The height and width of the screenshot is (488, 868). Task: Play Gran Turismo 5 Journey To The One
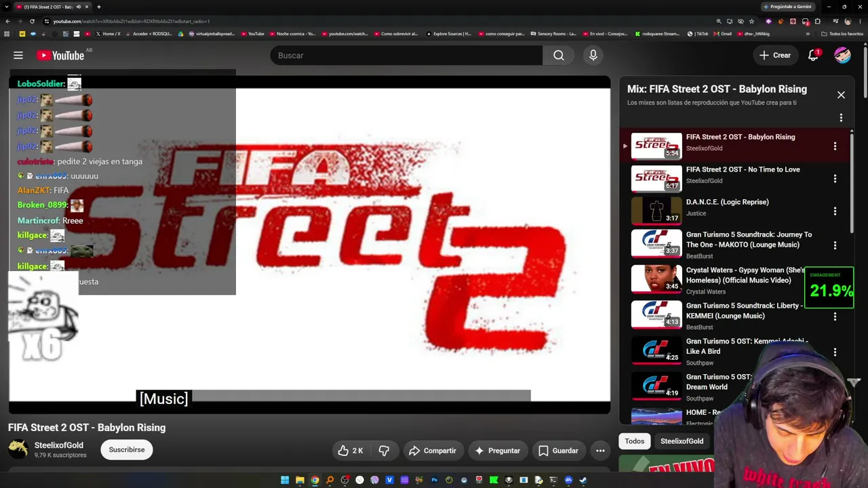(749, 240)
